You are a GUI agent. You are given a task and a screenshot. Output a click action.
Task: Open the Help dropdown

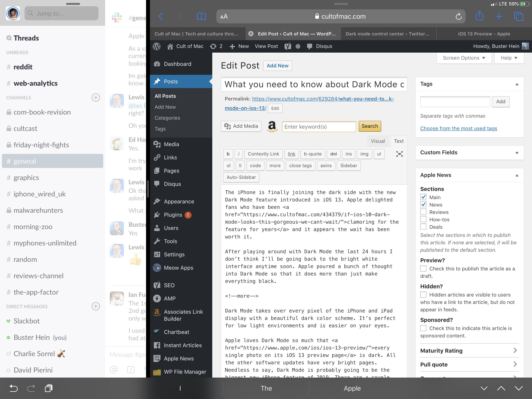509,58
